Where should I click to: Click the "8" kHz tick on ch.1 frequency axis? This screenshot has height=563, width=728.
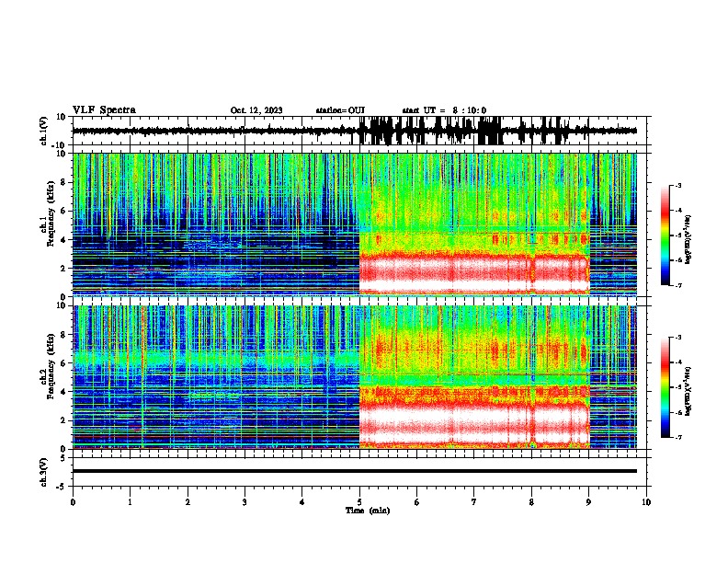coord(64,182)
